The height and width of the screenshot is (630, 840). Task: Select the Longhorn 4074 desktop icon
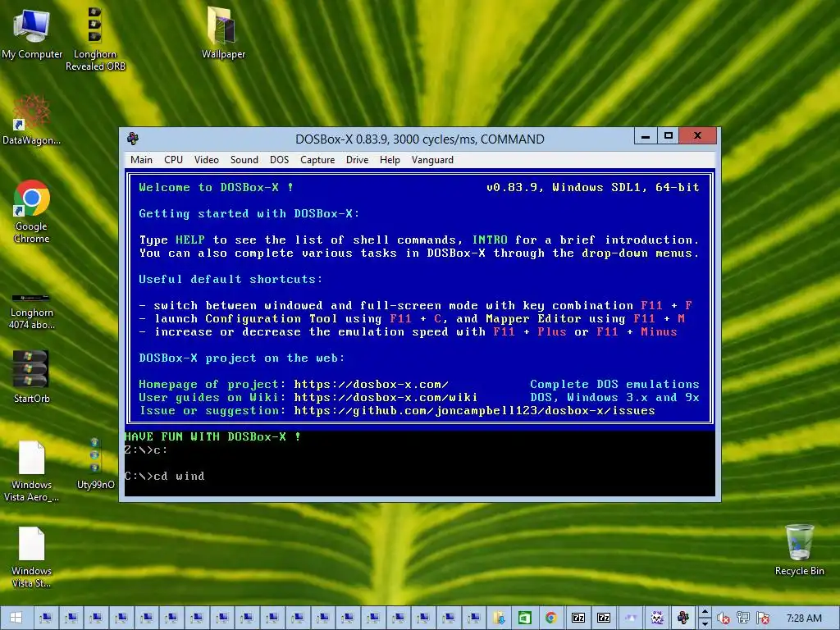[x=32, y=311]
